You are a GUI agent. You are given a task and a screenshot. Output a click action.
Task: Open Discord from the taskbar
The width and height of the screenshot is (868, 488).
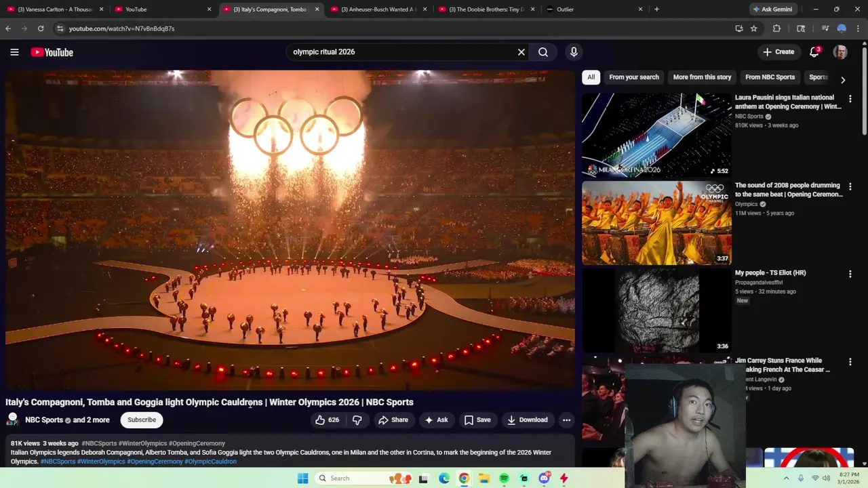point(544,479)
